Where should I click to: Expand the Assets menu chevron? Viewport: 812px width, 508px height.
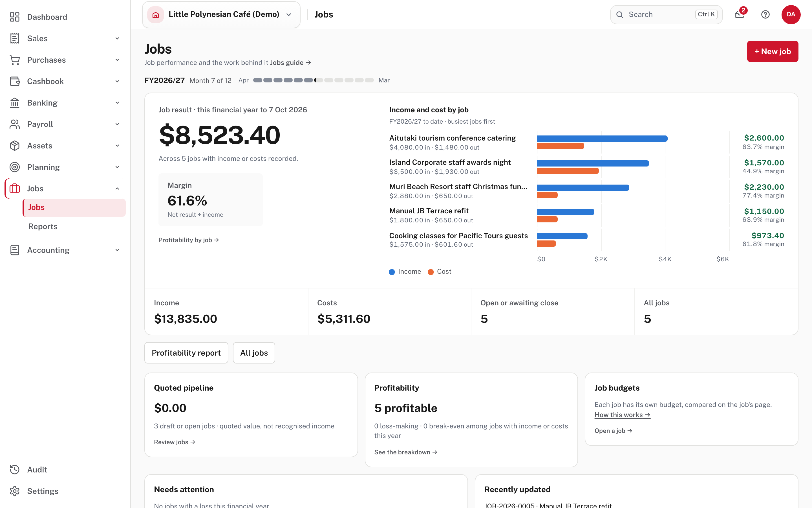point(117,146)
